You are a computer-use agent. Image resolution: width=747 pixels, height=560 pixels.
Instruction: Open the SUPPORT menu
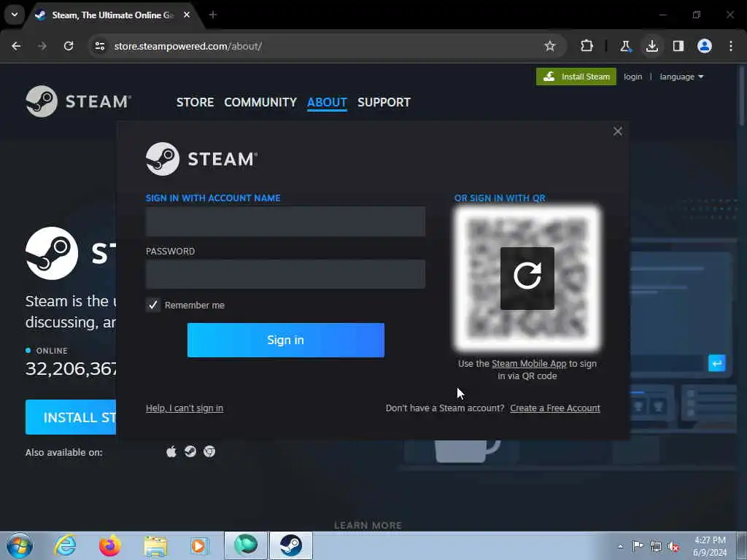point(384,102)
